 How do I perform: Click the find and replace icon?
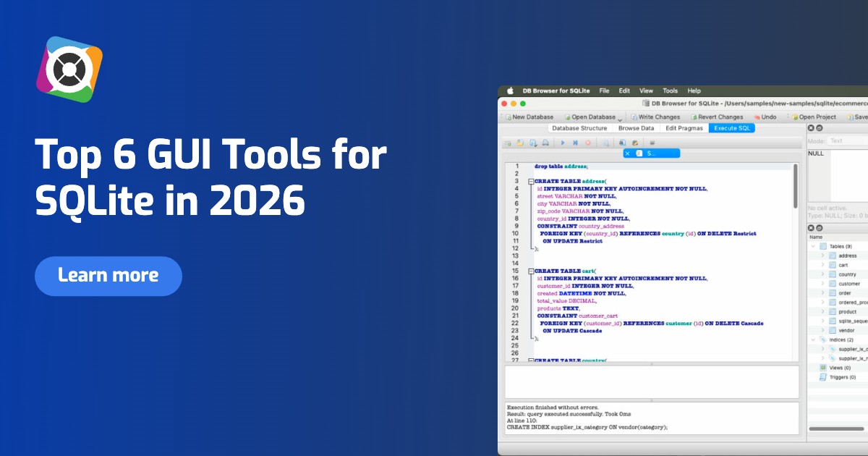[x=634, y=143]
